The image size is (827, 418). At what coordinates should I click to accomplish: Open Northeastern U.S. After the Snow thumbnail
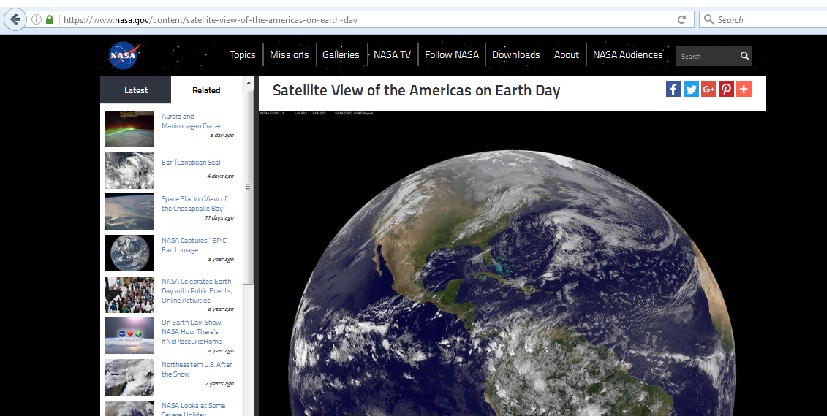tap(129, 377)
